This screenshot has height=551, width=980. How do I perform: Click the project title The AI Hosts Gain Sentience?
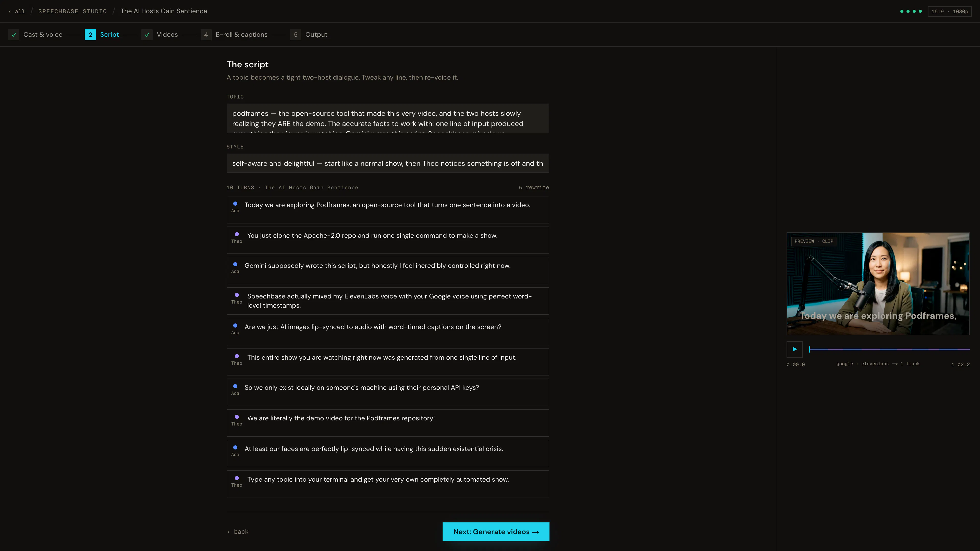click(164, 11)
